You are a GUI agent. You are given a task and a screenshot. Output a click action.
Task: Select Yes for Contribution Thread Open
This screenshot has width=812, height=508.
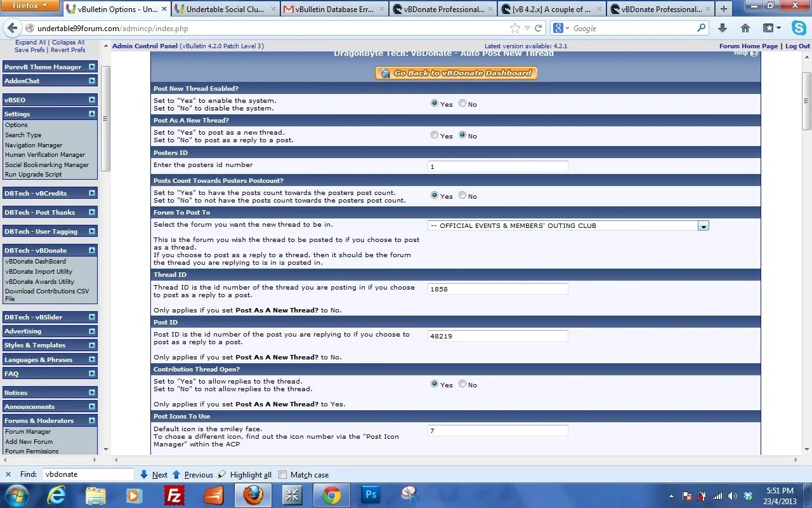pyautogui.click(x=435, y=384)
